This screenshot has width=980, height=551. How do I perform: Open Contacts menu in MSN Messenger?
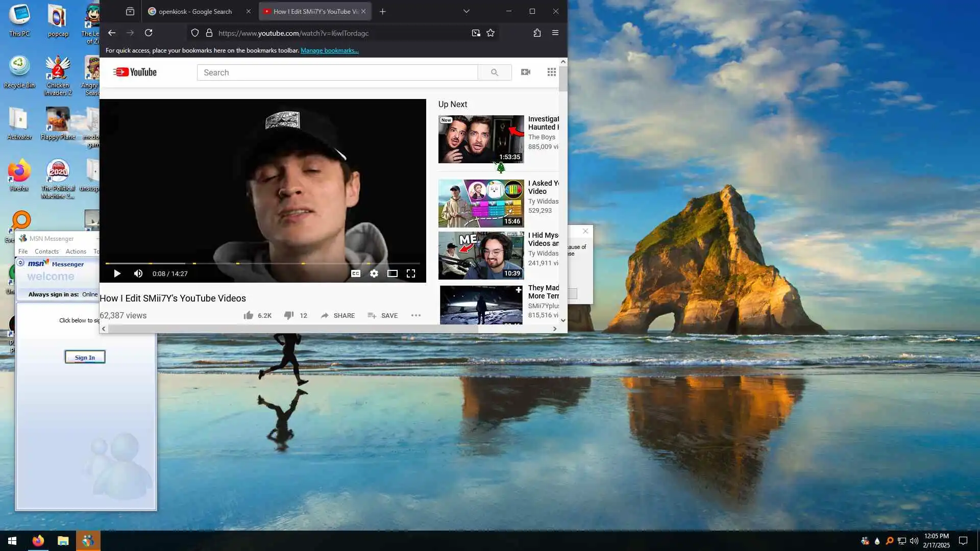46,252
